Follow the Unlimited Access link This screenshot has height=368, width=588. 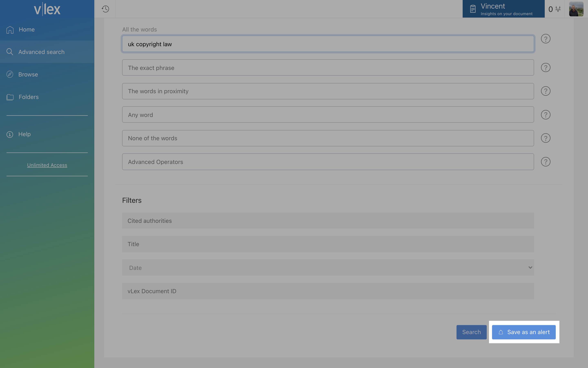[47, 165]
